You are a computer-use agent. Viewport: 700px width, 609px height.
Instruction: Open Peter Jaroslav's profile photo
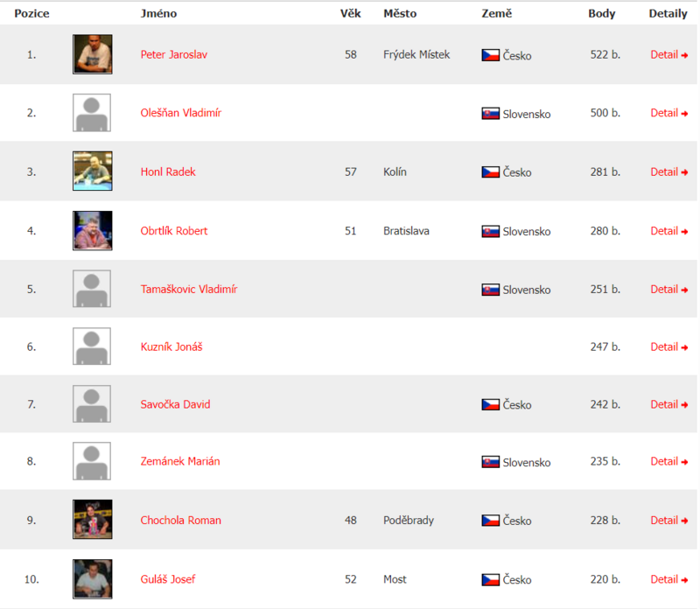[93, 54]
